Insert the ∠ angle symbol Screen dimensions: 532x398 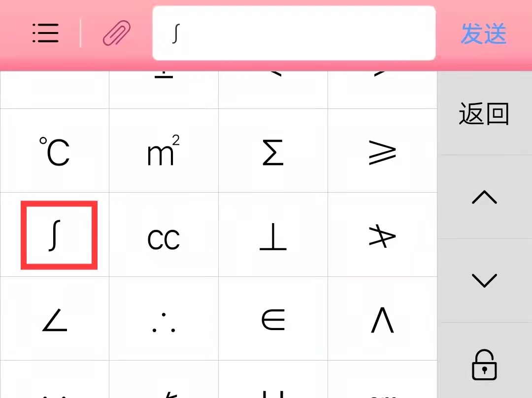point(55,319)
